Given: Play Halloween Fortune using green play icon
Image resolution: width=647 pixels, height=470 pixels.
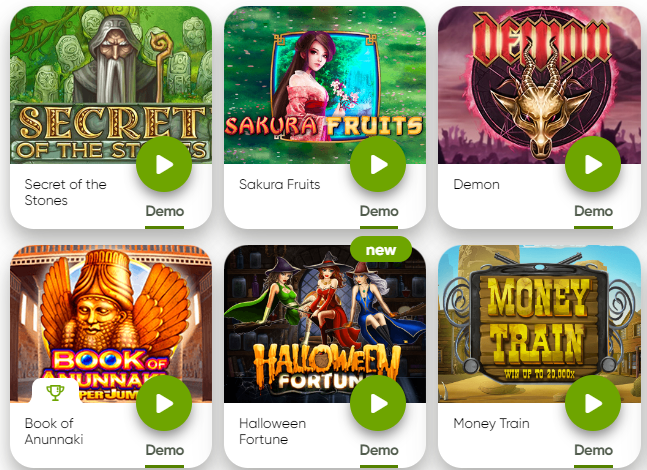Looking at the screenshot, I should pyautogui.click(x=378, y=403).
